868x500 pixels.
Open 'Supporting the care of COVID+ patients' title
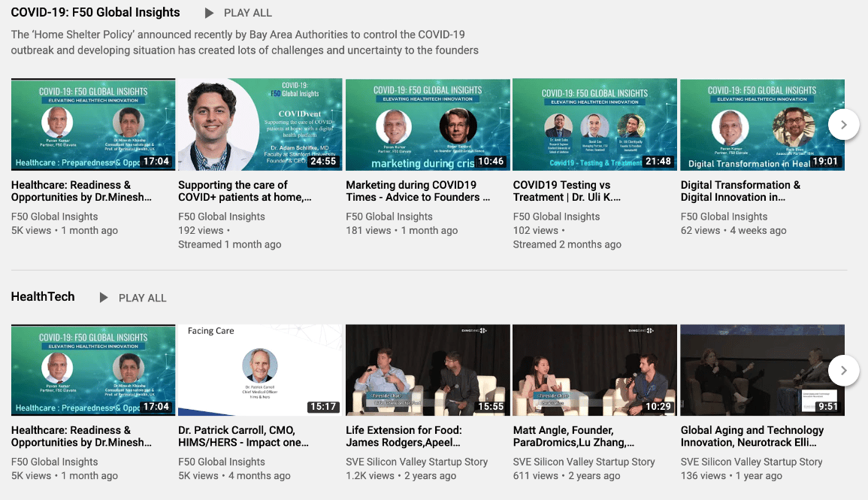coord(245,191)
